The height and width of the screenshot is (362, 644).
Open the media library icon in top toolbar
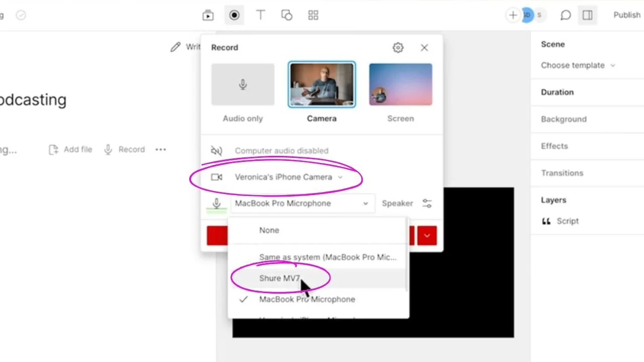tap(208, 15)
